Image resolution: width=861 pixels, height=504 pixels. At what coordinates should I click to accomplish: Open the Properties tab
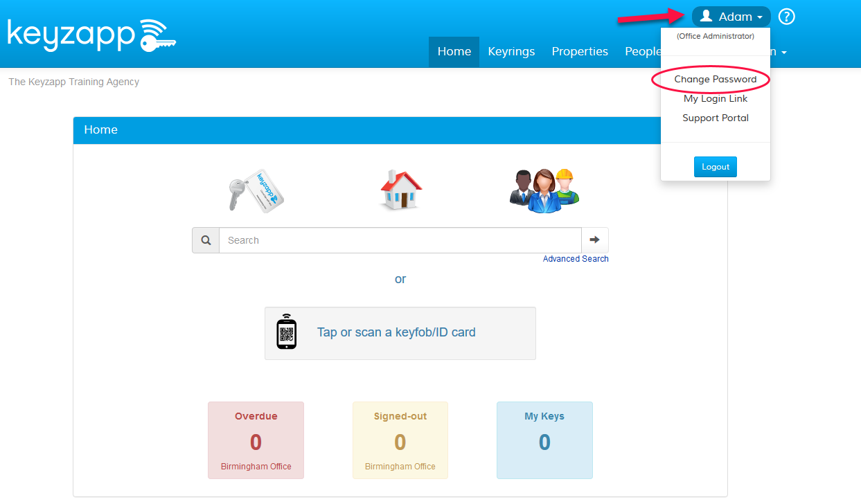click(580, 51)
